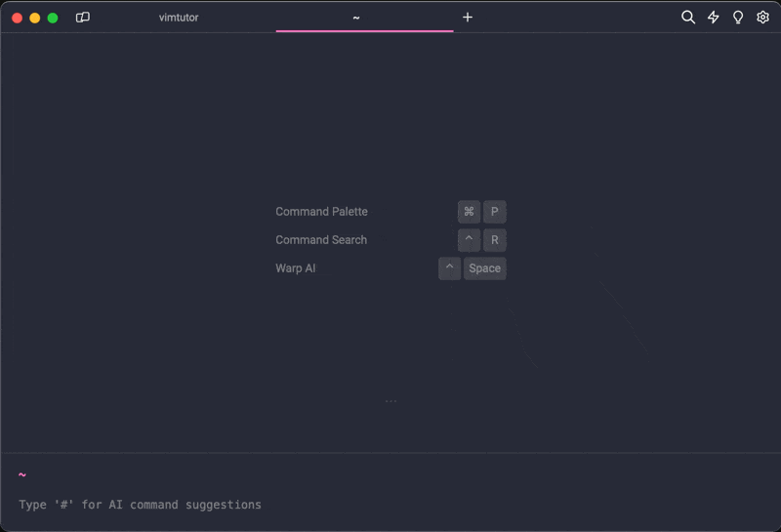Click the lightning bolt icon
This screenshot has height=532, width=781.
tap(714, 18)
